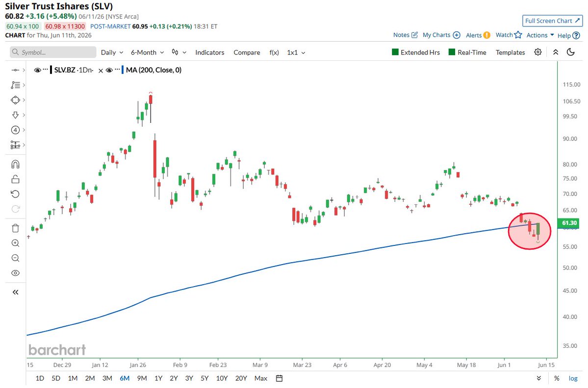Switch to dark mode moon icon
This screenshot has width=588, height=388.
pos(571,52)
